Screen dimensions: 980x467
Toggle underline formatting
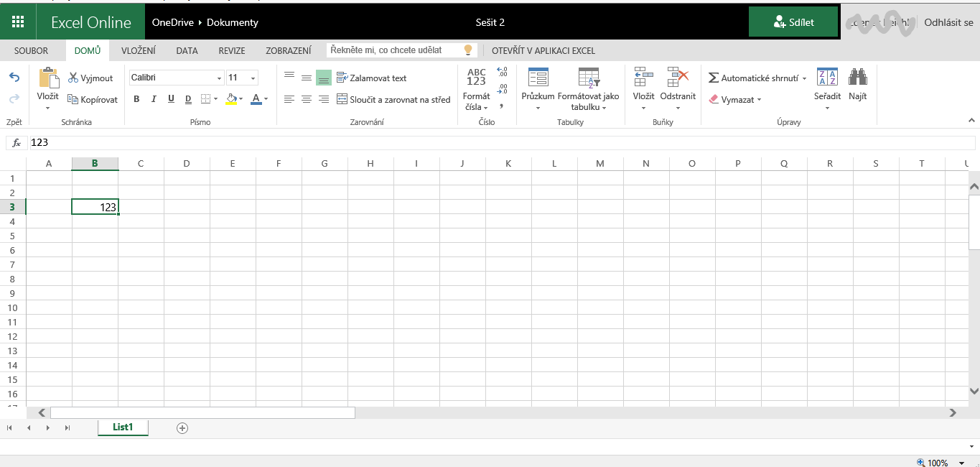tap(171, 99)
